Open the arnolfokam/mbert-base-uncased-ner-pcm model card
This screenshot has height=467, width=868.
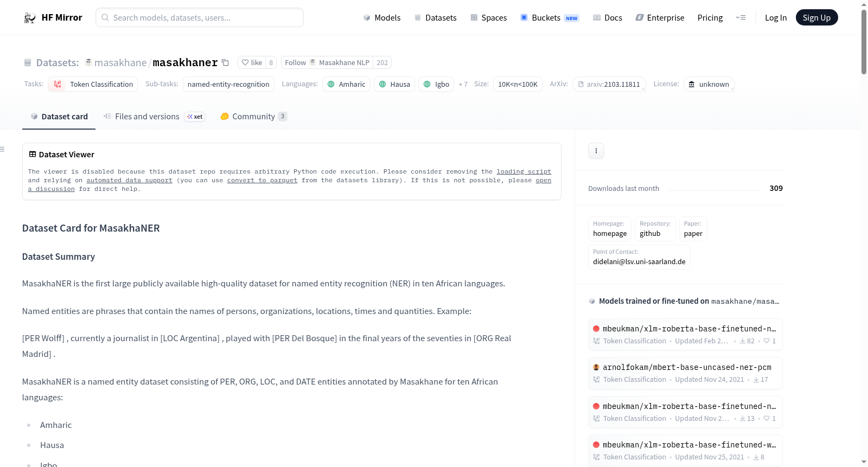(685, 373)
